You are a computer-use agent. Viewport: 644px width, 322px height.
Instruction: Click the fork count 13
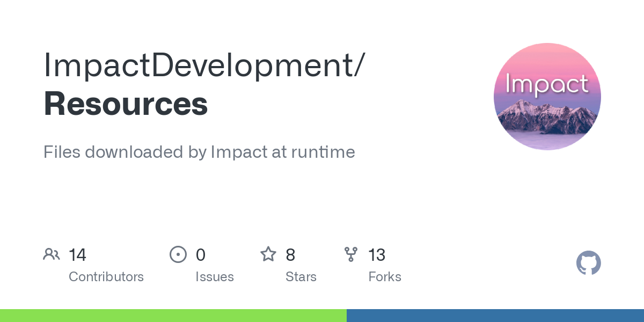377,255
